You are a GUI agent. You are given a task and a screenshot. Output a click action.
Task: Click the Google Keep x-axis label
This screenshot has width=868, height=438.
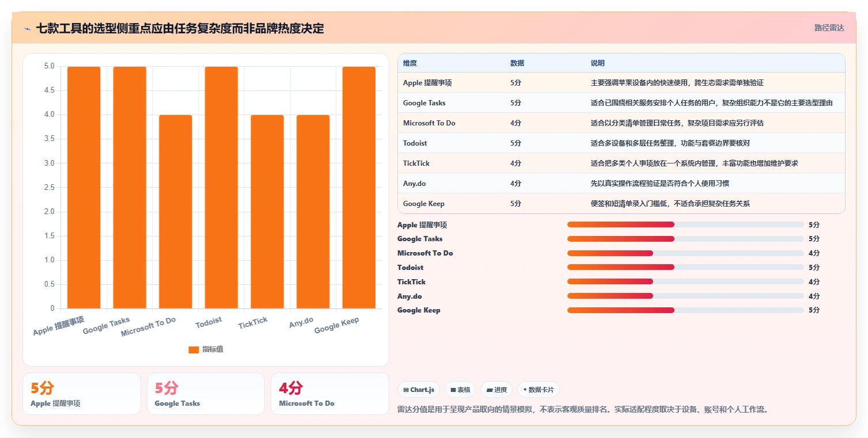coord(336,325)
